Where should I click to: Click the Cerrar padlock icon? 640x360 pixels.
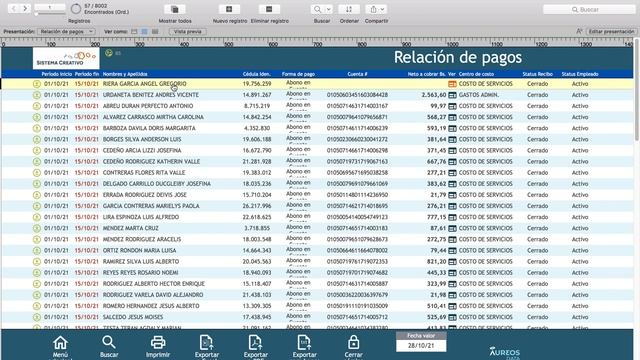[x=353, y=342]
